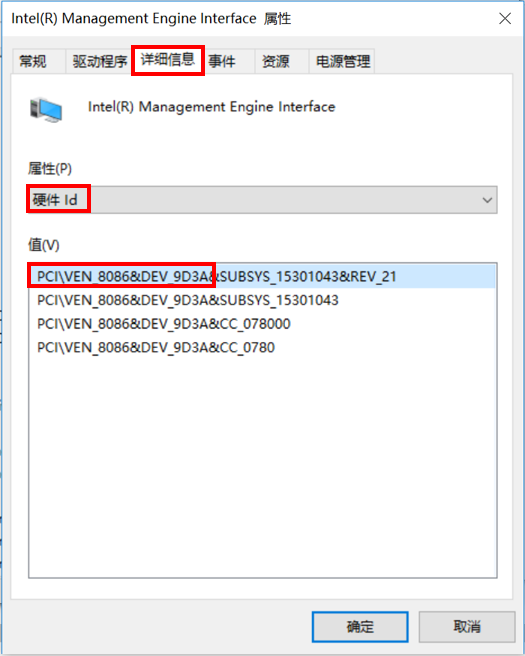The width and height of the screenshot is (525, 656).
Task: Select the hardware ID ending in REV_21
Action: (x=263, y=277)
